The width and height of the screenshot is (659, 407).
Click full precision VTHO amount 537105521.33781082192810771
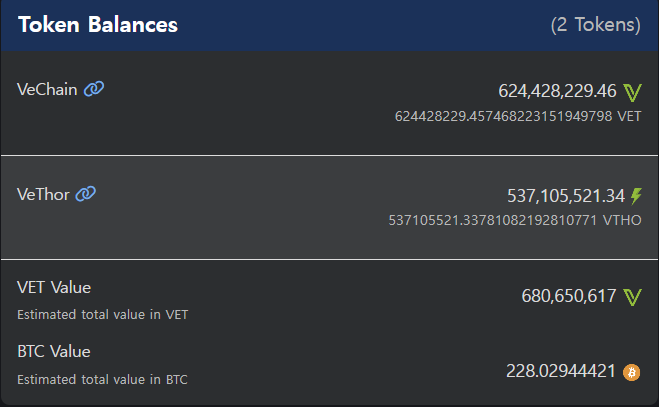point(493,220)
